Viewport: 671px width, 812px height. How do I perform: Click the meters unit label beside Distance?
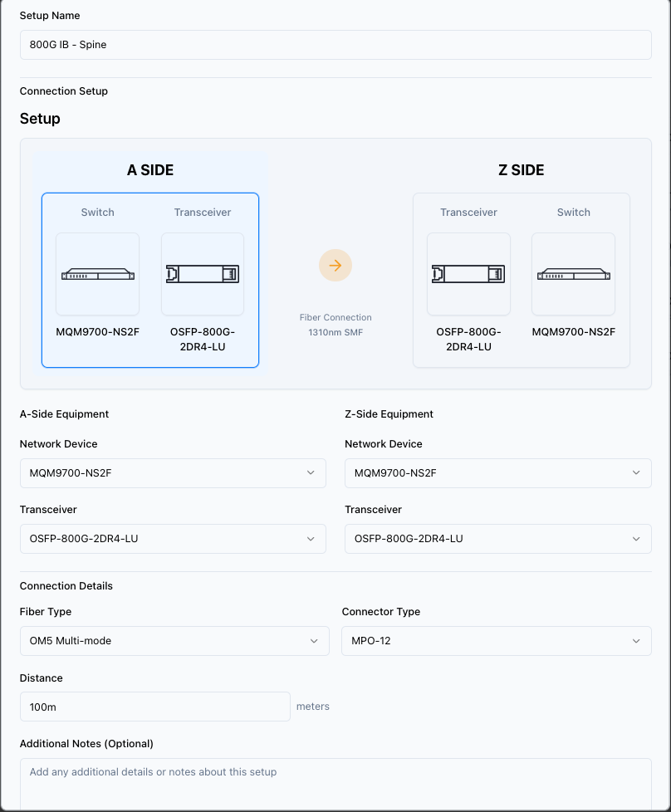(313, 706)
